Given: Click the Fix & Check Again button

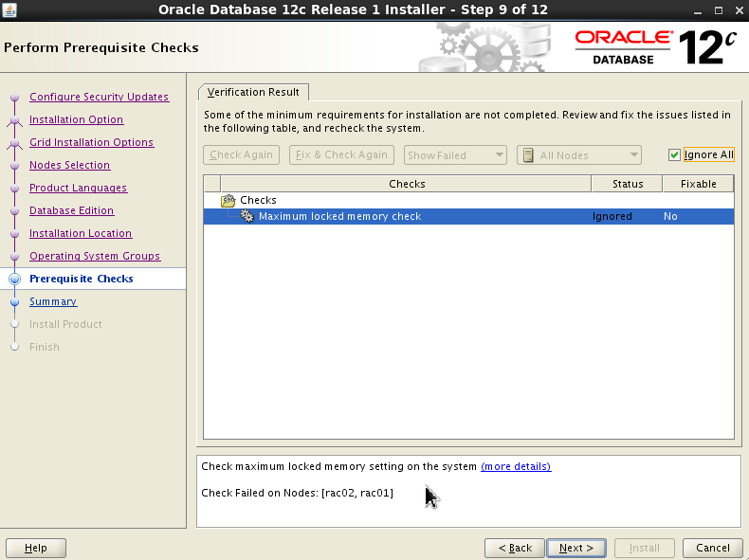Looking at the screenshot, I should point(341,154).
